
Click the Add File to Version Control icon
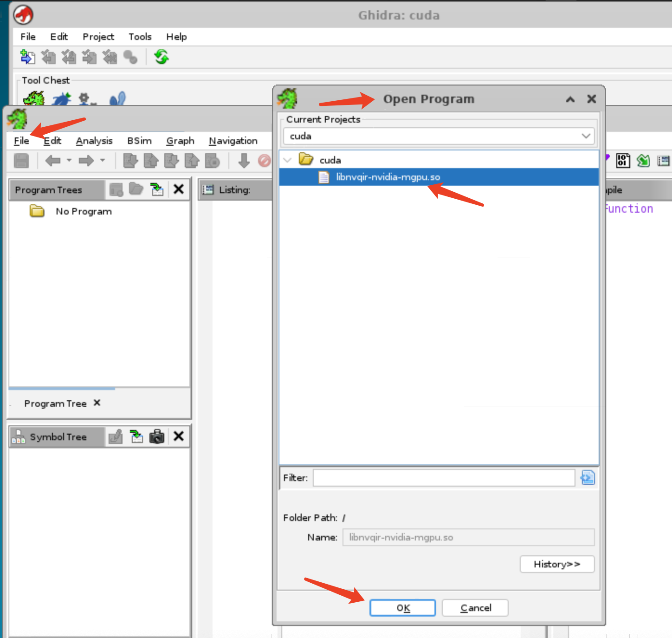click(27, 57)
